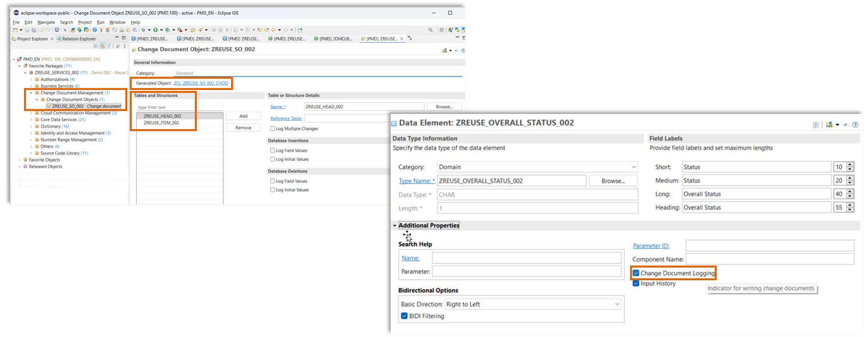868x337 pixels.
Task: Open the Navigate menu
Action: click(46, 22)
